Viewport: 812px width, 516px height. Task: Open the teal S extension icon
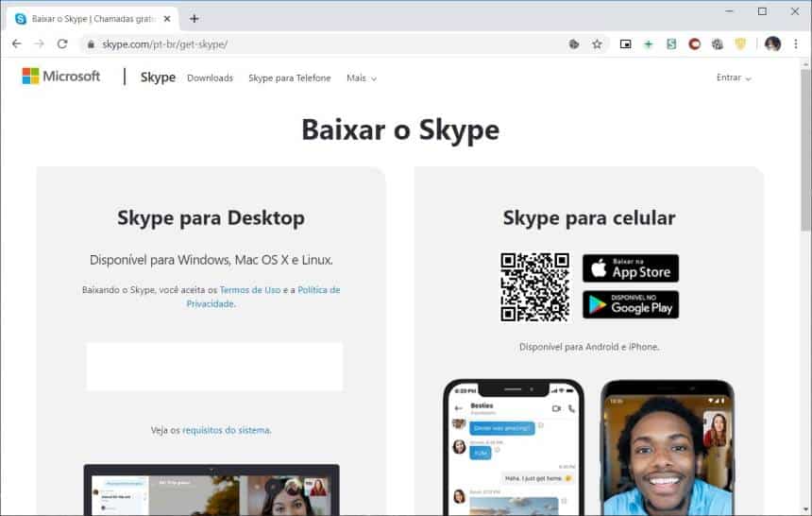(671, 44)
